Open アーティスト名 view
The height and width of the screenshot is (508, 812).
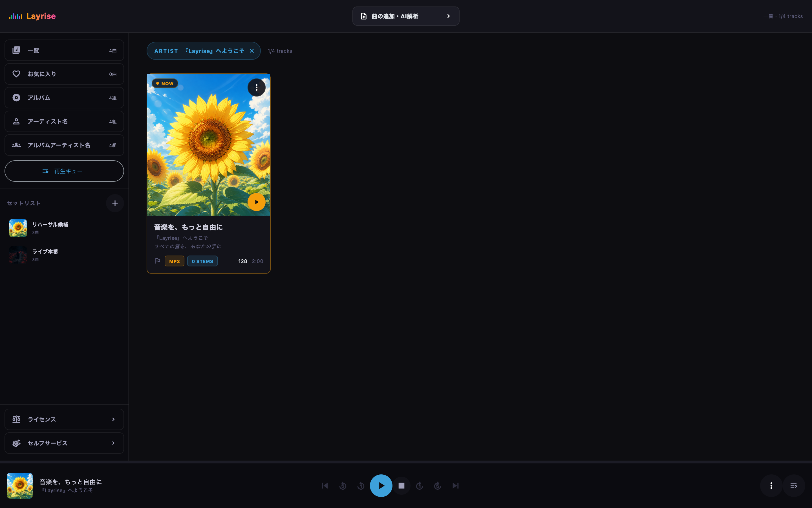tap(64, 121)
